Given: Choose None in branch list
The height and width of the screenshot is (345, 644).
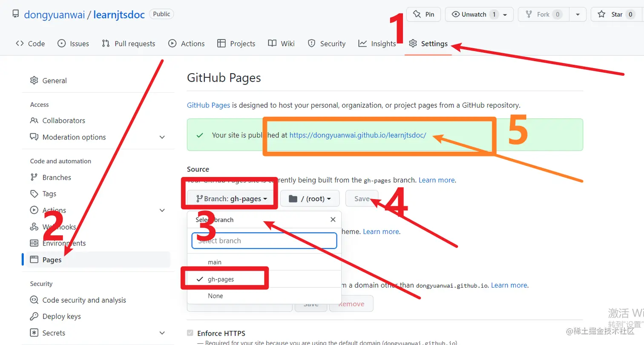Looking at the screenshot, I should tap(264, 296).
